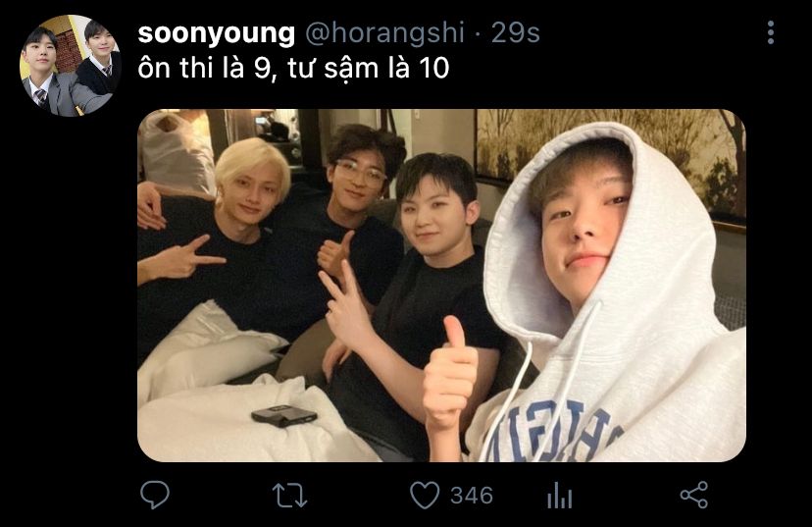Open soonyoung's circular profile avatar
This screenshot has width=812, height=527.
click(x=71, y=66)
